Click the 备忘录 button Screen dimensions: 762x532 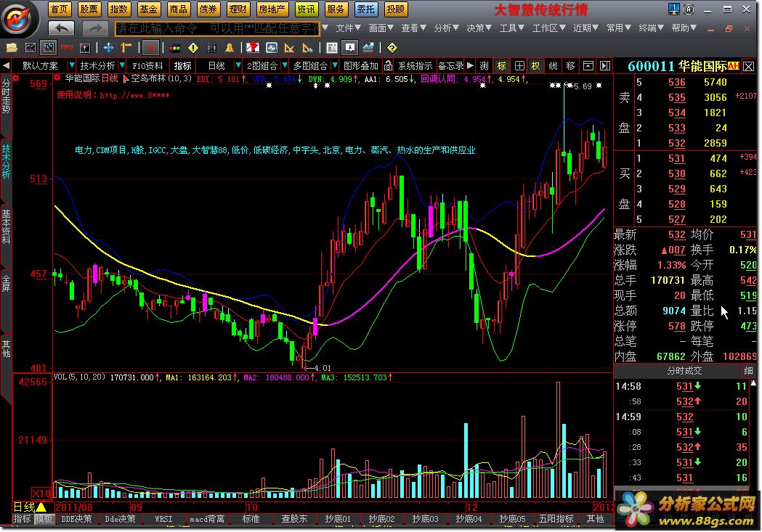451,65
